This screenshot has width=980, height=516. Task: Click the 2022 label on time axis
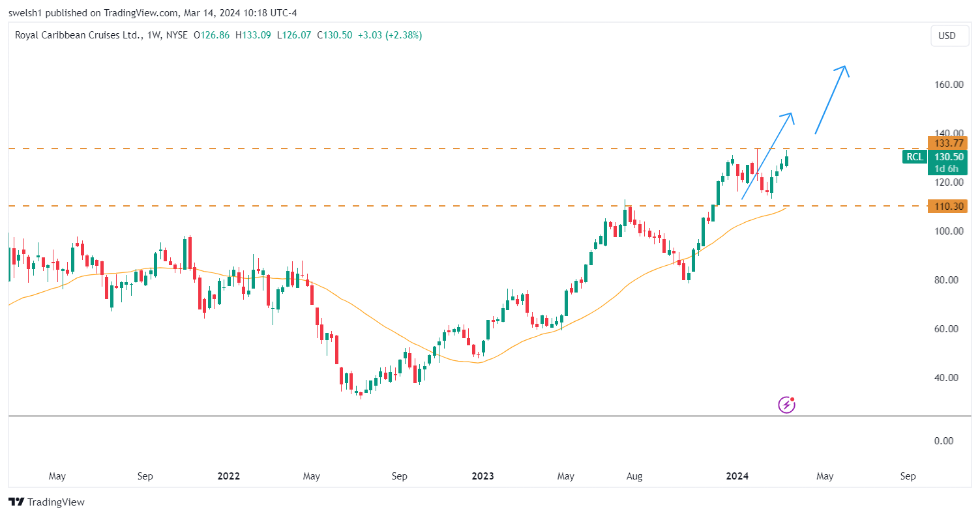pos(229,476)
